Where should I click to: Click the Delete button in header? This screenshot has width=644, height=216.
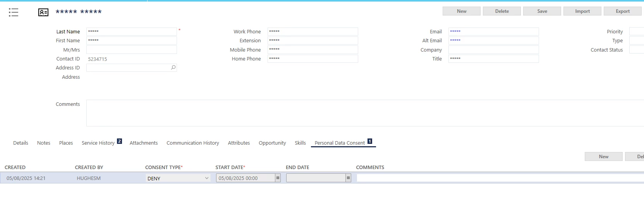[x=502, y=11]
